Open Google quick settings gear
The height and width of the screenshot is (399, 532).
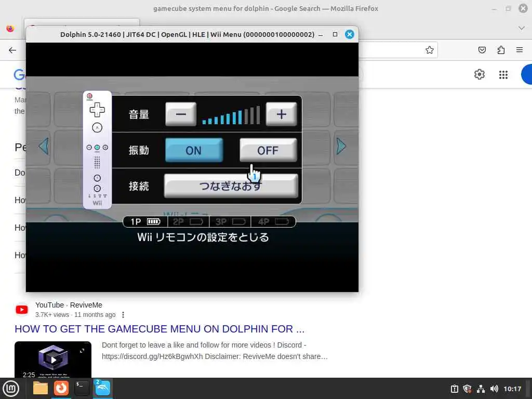click(480, 74)
